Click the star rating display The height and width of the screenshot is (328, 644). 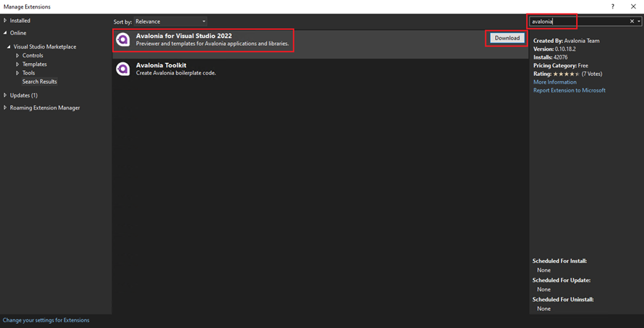pos(567,74)
